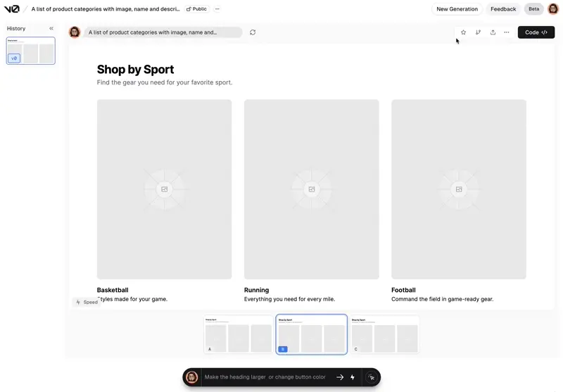Click the prompt text pill above the preview
This screenshot has width=563, height=392.
click(x=163, y=32)
